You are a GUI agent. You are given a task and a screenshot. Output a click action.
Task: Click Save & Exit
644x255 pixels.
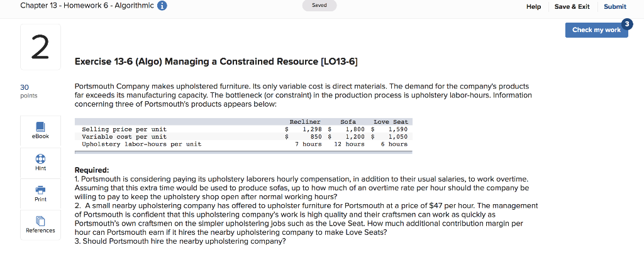tap(572, 6)
